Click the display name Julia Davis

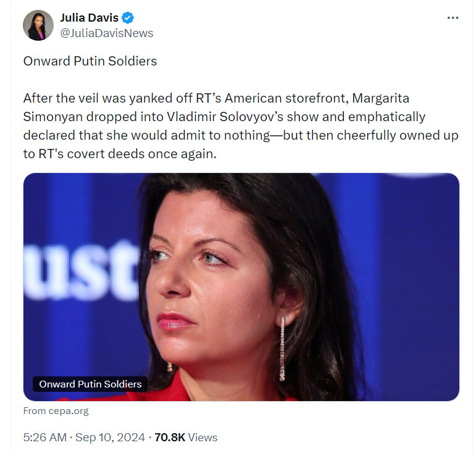90,18
